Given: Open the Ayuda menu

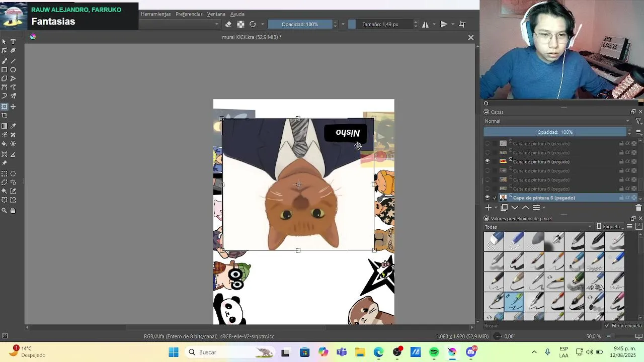Looking at the screenshot, I should [237, 14].
